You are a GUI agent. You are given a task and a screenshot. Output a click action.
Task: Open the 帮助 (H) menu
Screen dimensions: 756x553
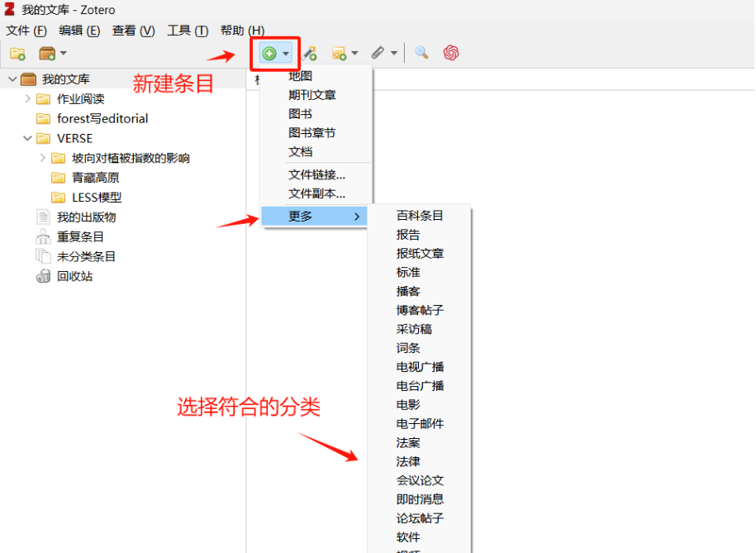tap(243, 31)
